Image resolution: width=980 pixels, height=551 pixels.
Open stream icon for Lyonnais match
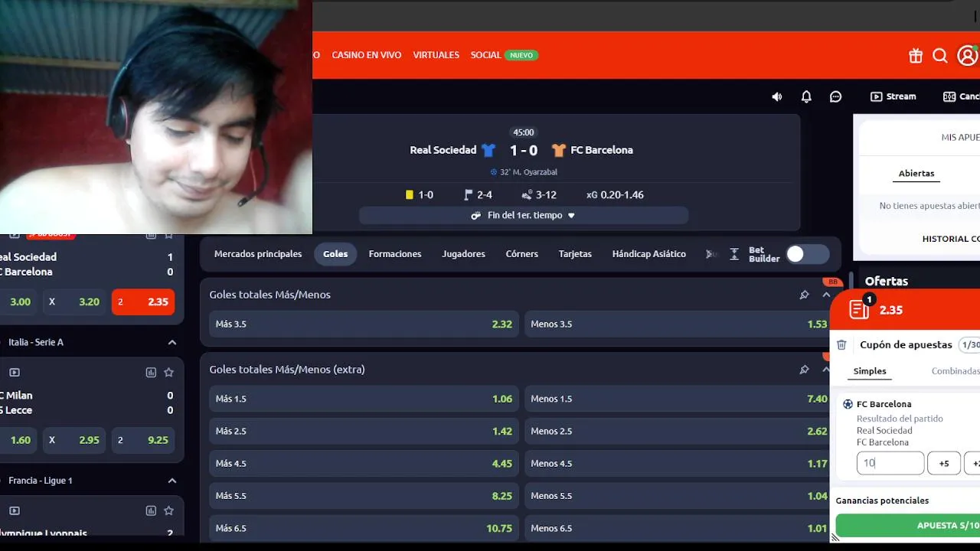[x=15, y=510]
